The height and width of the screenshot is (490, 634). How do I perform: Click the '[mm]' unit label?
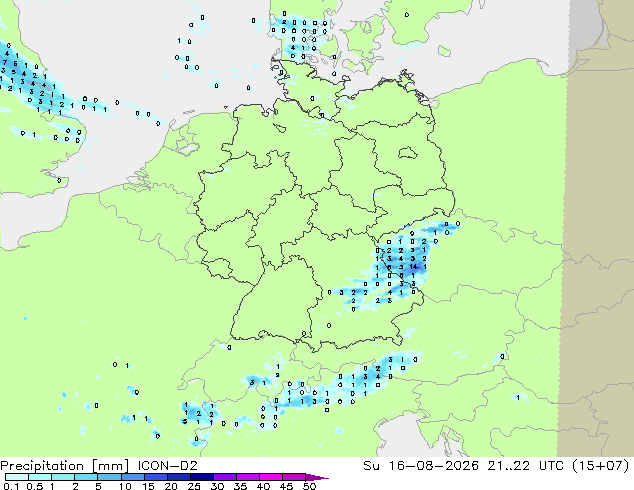click(x=110, y=466)
